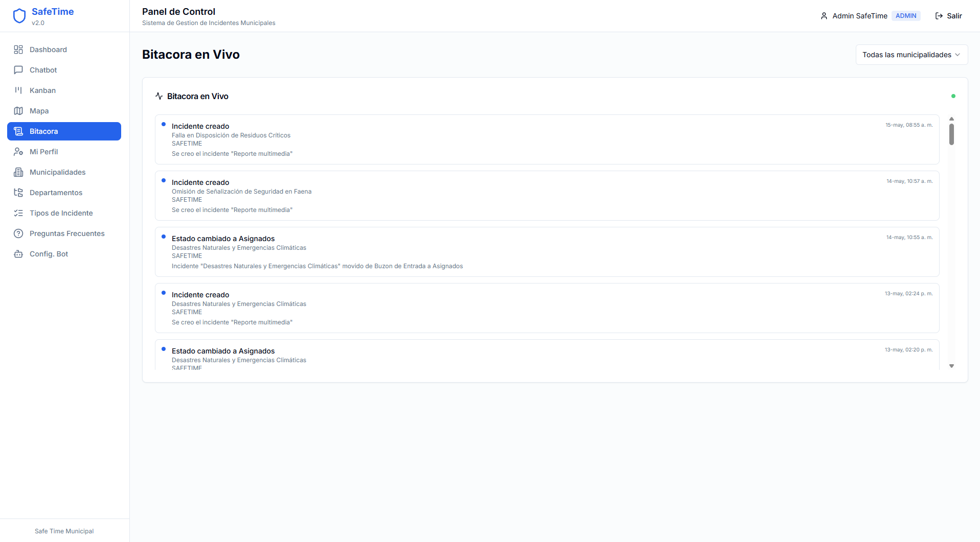980x542 pixels.
Task: Click the log scrollbar down arrow
Action: [x=951, y=366]
